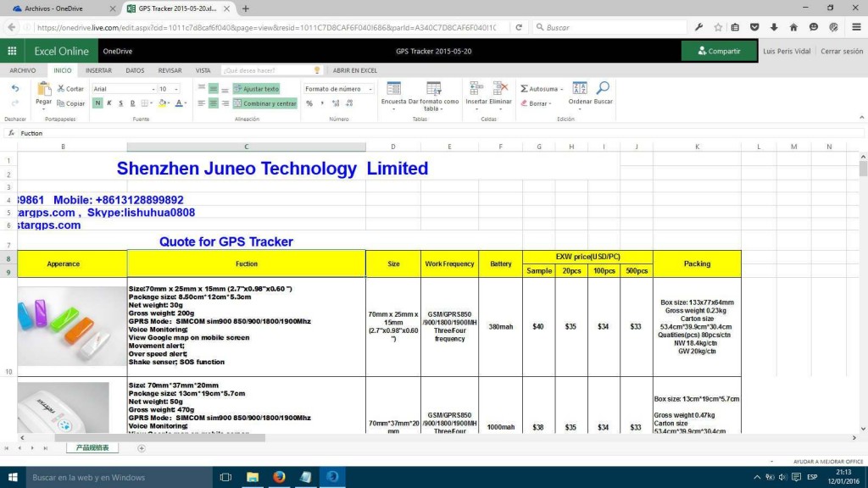Click the Pegar clipboard icon

click(x=44, y=89)
